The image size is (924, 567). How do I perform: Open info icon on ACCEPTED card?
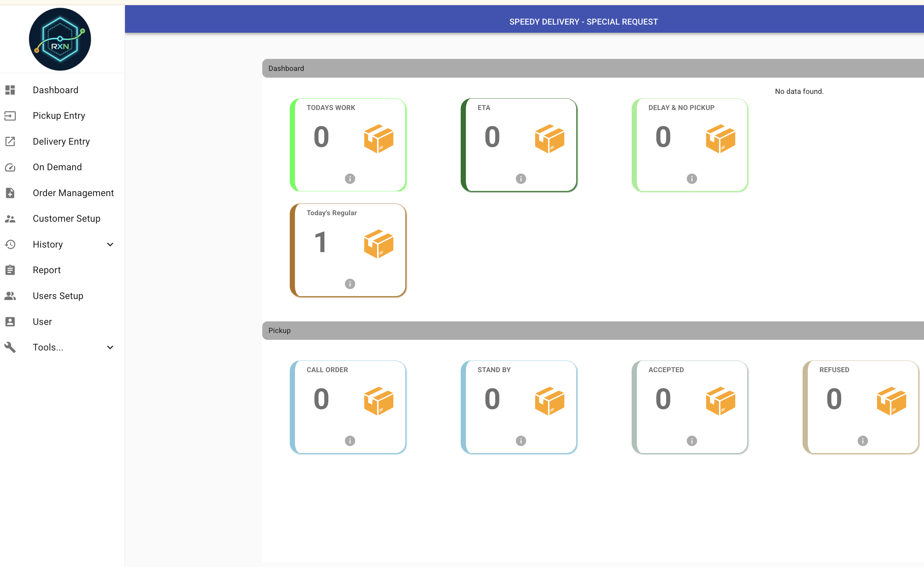692,441
